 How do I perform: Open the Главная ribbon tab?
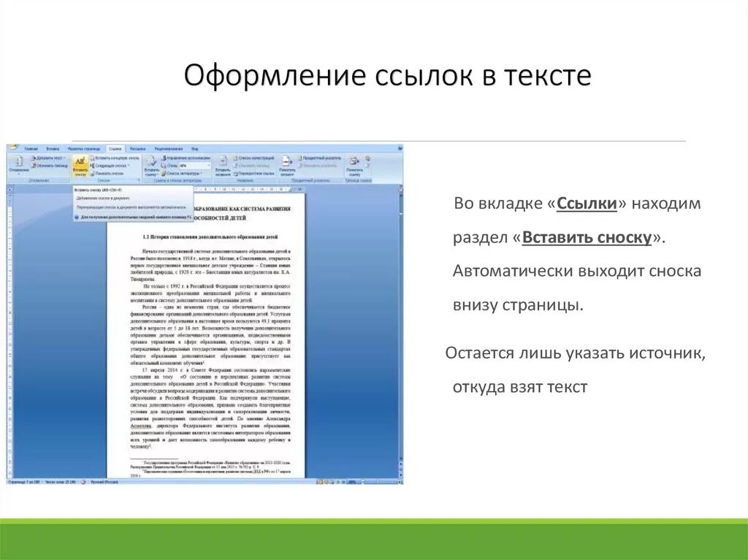31,149
